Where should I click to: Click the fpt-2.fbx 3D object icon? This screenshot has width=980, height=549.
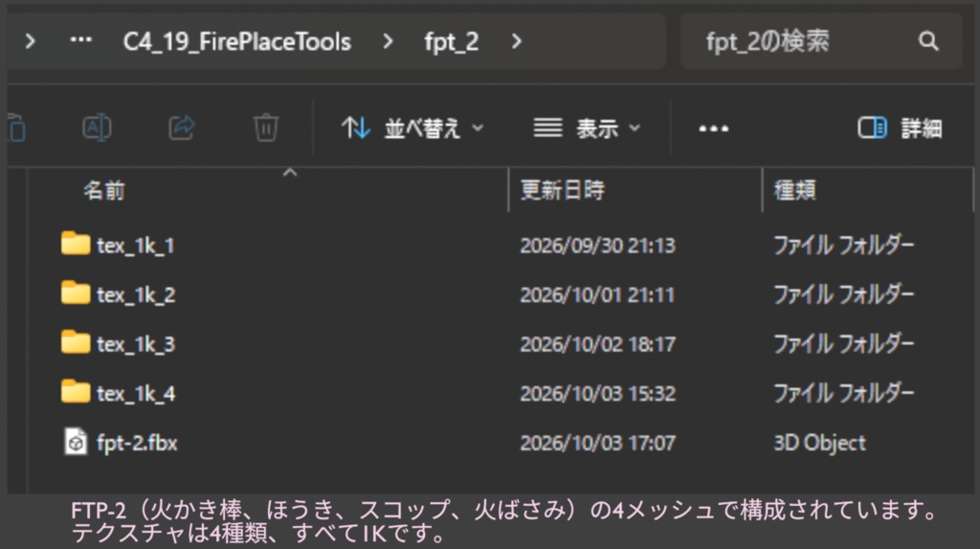point(76,442)
